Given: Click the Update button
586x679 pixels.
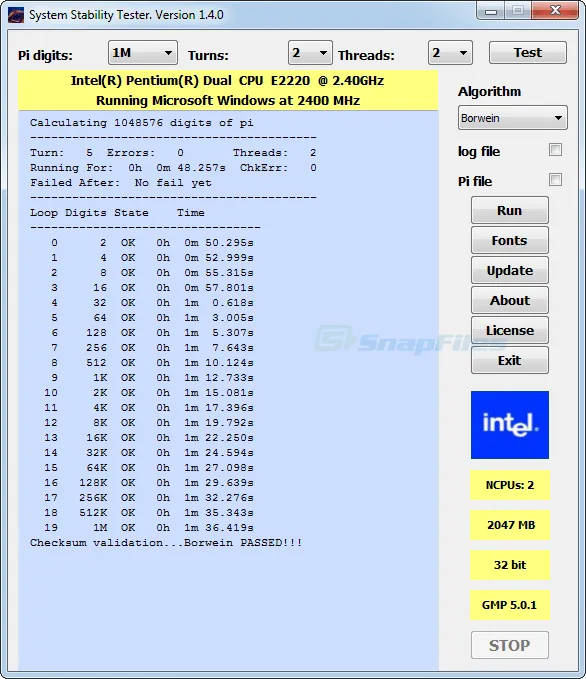Looking at the screenshot, I should point(510,271).
